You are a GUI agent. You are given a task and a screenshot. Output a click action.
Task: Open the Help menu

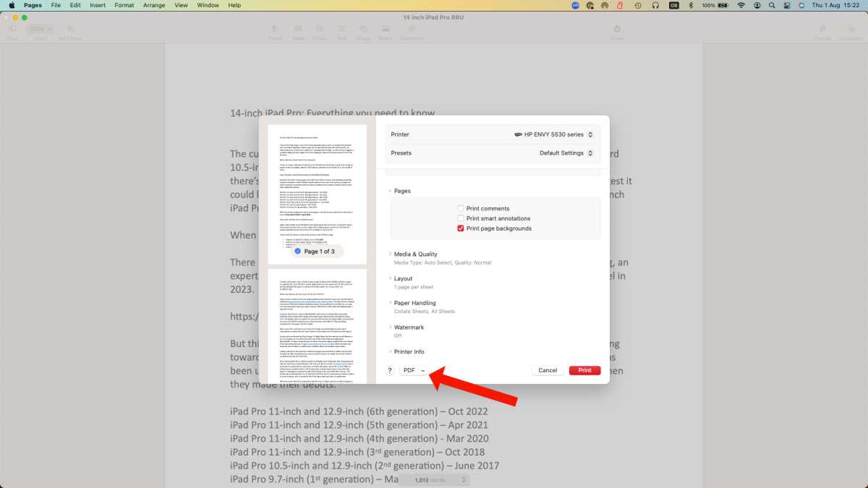pyautogui.click(x=234, y=5)
